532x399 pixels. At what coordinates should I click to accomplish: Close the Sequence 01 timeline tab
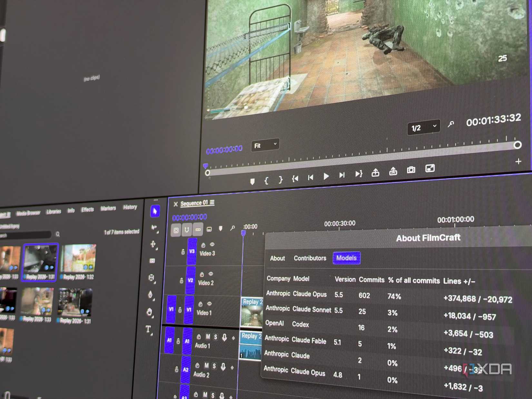coord(176,204)
